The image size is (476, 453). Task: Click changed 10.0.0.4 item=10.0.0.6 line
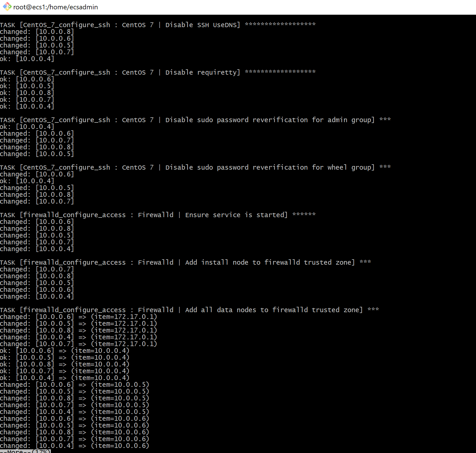coord(75,446)
